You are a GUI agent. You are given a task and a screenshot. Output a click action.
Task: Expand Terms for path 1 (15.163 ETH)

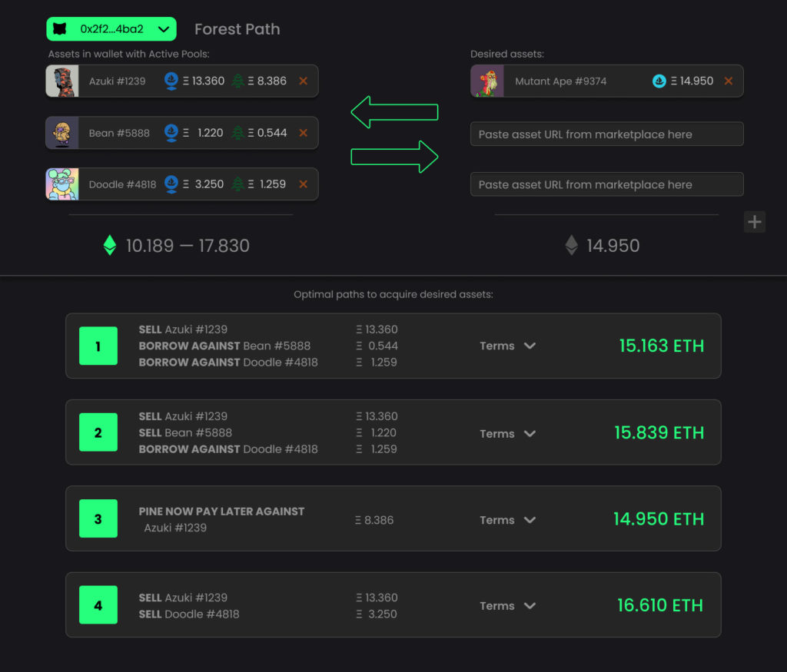click(x=507, y=346)
